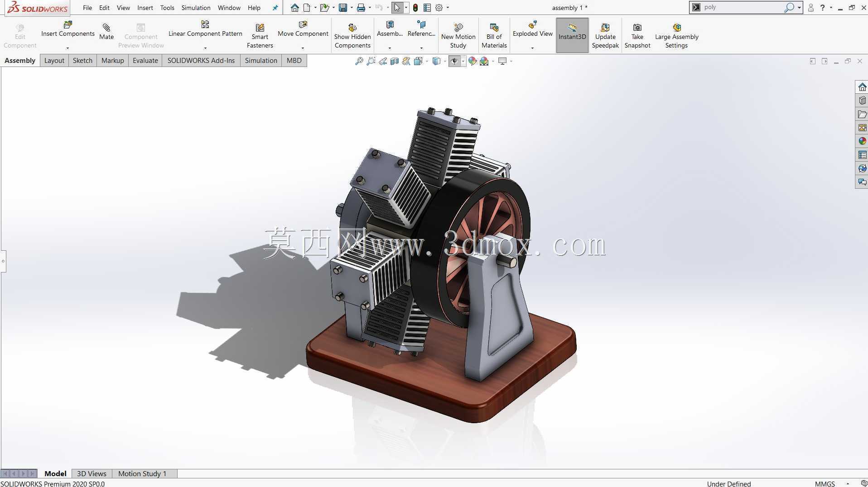This screenshot has width=868, height=487.
Task: Choose Move Component tool
Action: click(x=303, y=29)
